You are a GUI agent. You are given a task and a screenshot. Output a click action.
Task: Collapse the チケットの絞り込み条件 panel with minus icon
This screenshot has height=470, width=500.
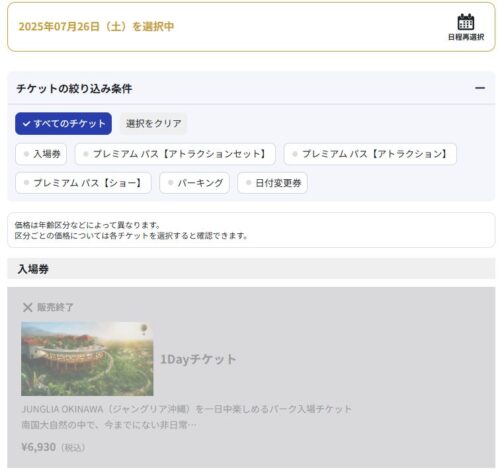480,88
